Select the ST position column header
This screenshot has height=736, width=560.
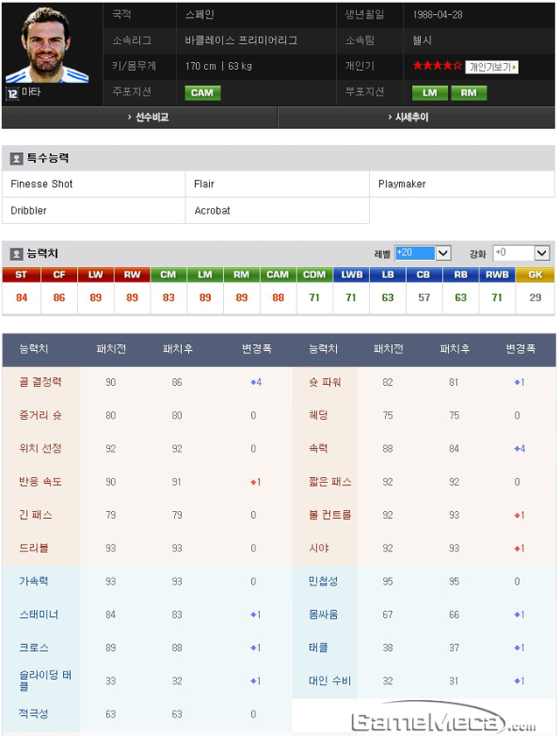pos(21,275)
